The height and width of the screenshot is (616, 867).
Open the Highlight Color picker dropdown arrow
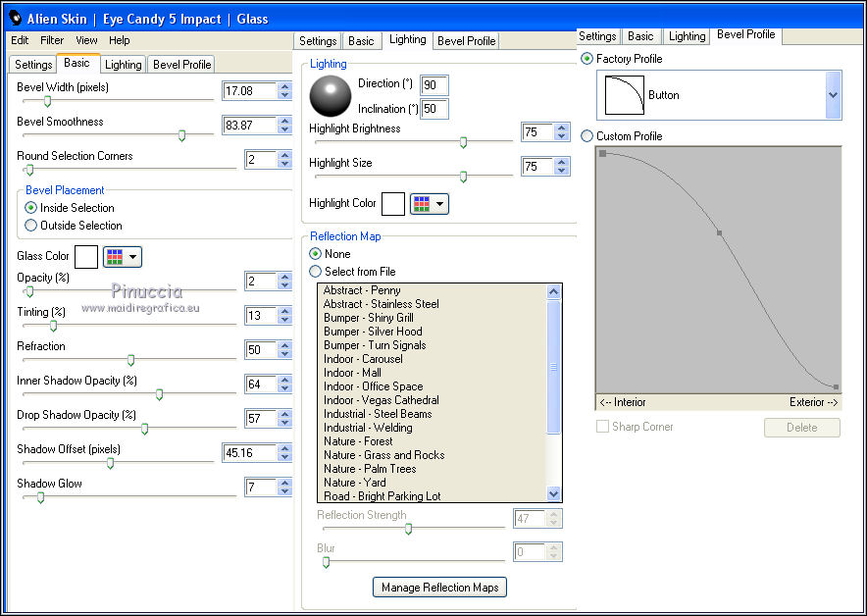(x=439, y=204)
